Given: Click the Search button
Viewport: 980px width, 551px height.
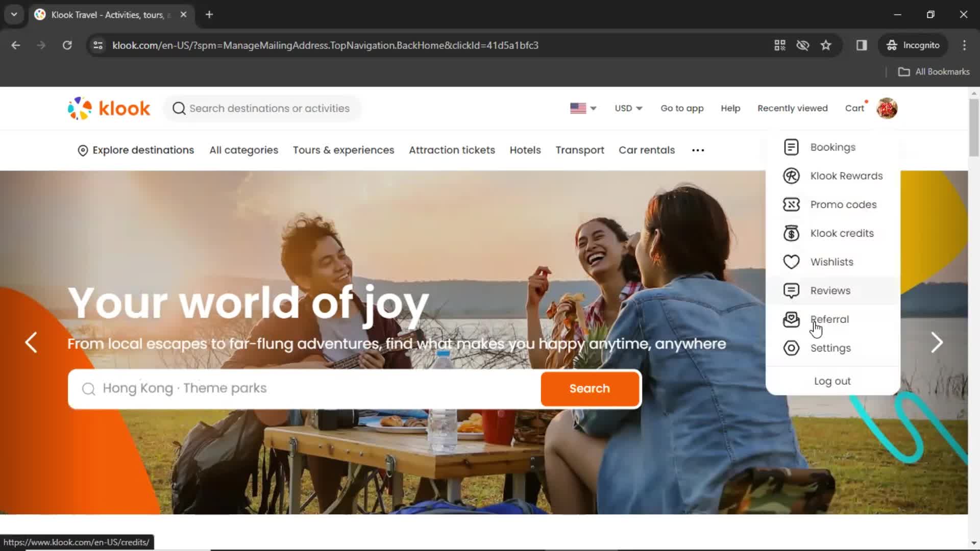Looking at the screenshot, I should [x=590, y=388].
